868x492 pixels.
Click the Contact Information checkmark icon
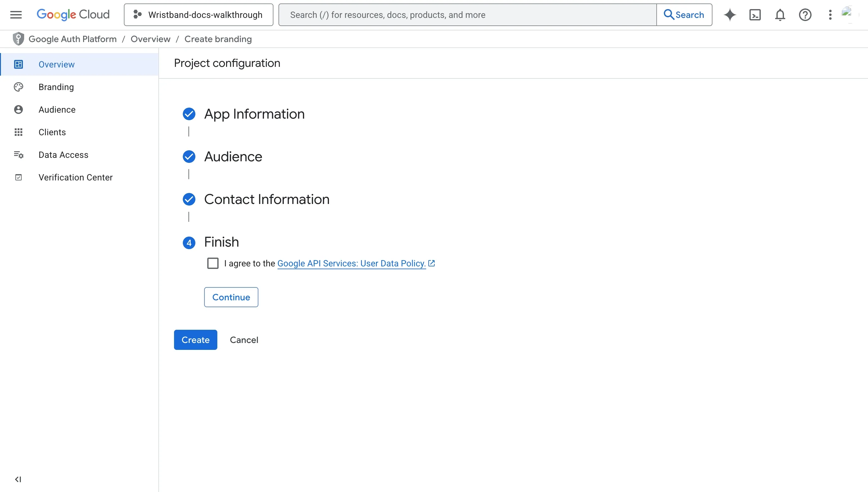189,199
